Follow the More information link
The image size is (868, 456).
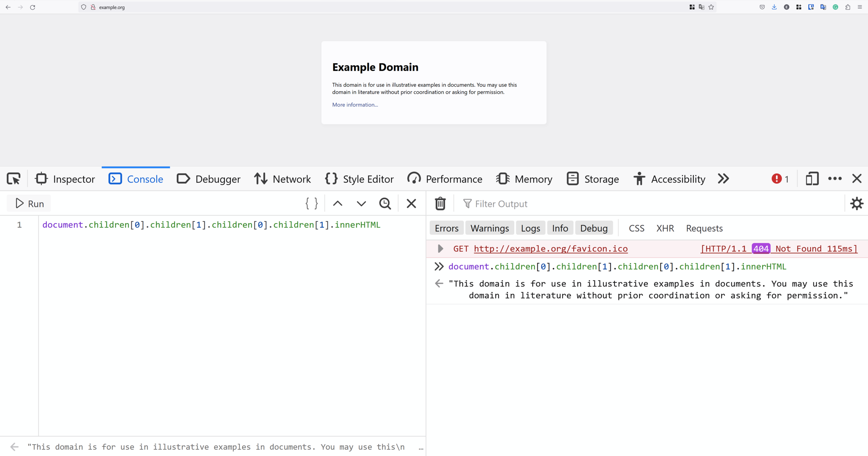(355, 105)
